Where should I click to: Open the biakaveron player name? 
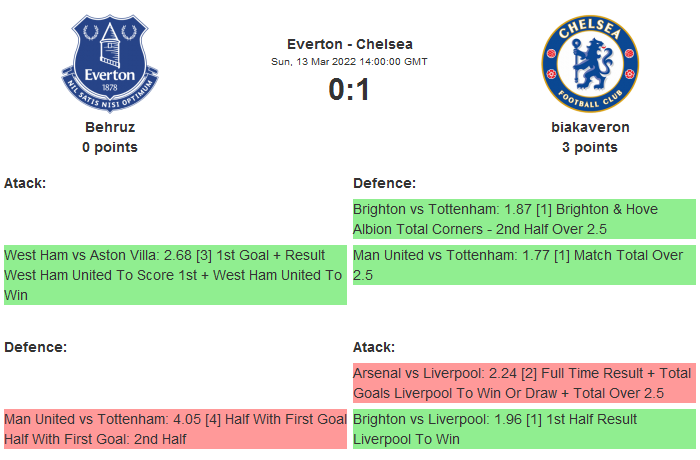coord(590,127)
